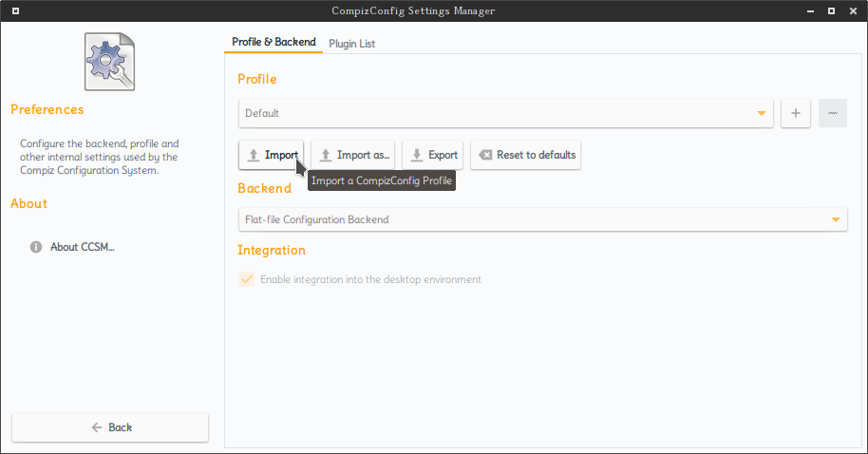Screen dimensions: 868x454
Task: Click the info icon beside About CCSM
Action: [x=36, y=247]
